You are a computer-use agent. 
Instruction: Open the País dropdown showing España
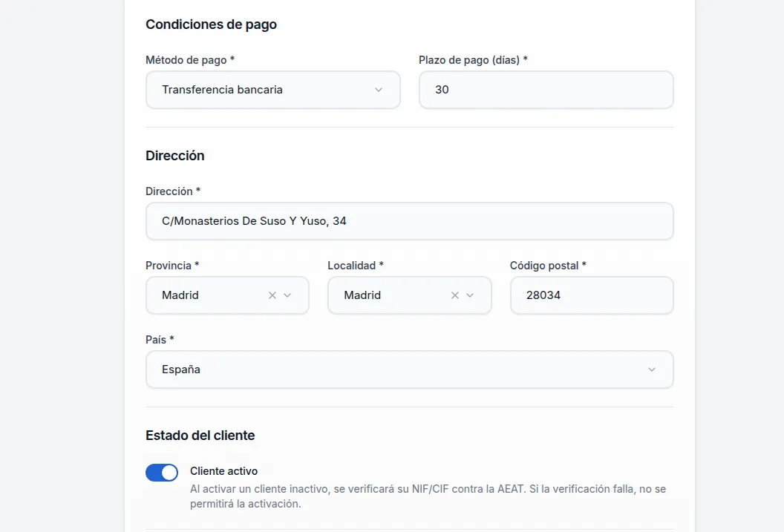coord(401,370)
